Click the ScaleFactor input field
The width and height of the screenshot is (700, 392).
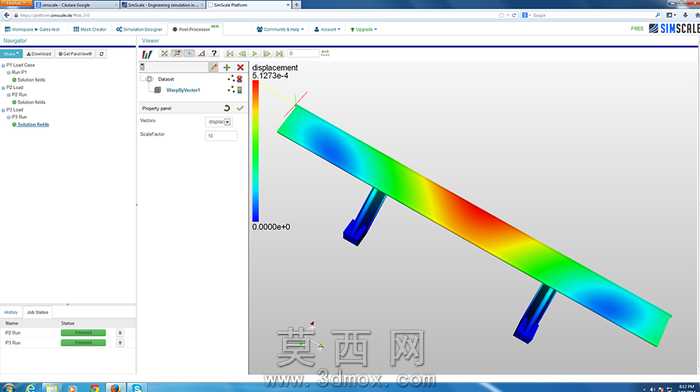click(221, 135)
